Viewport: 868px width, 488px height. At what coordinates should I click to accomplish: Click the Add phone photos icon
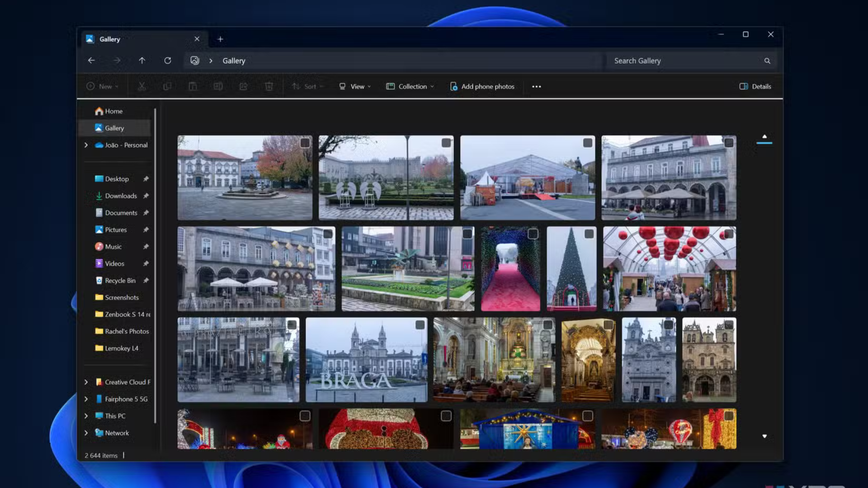453,86
